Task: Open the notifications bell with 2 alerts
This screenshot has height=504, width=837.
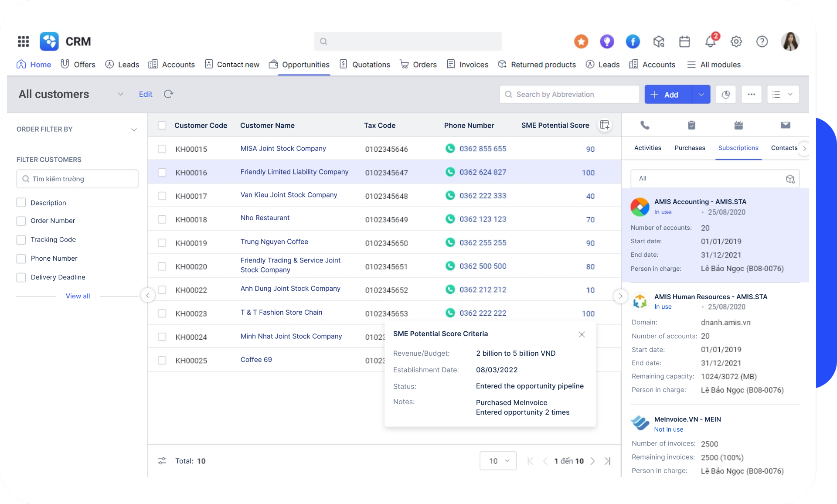Action: [710, 41]
